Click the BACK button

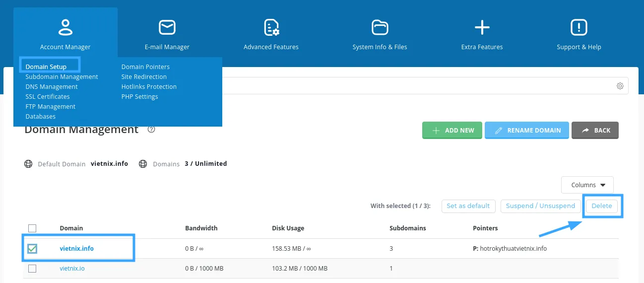pyautogui.click(x=595, y=130)
